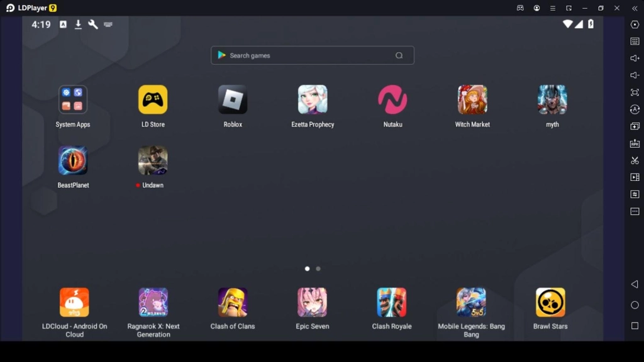Click the Google Play icon in the search bar

point(222,55)
